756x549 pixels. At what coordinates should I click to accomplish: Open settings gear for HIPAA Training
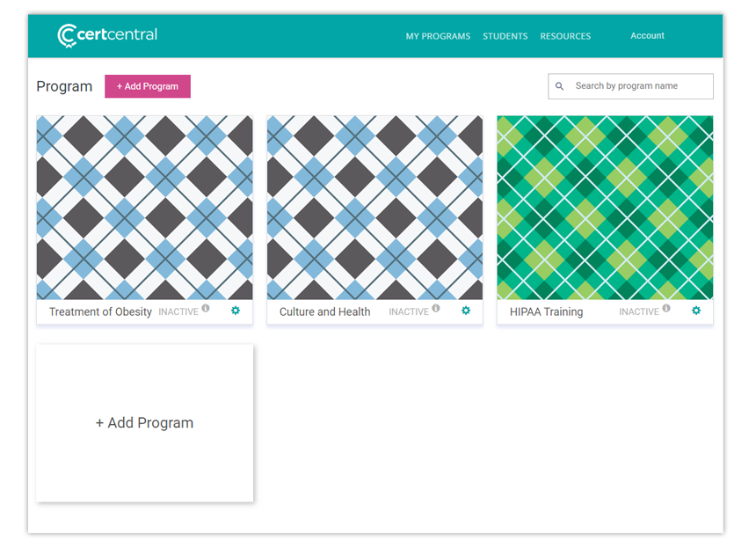click(x=696, y=311)
